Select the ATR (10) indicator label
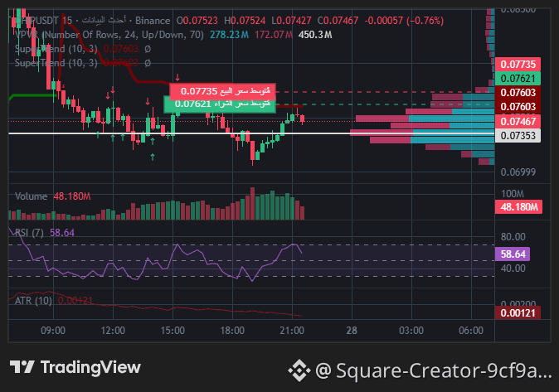This screenshot has height=392, width=559. pyautogui.click(x=33, y=301)
